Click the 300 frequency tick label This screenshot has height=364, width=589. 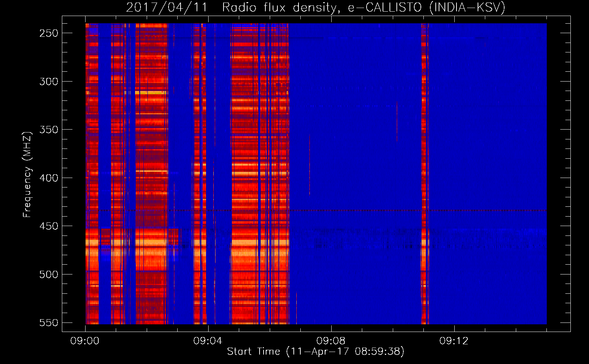click(x=49, y=82)
